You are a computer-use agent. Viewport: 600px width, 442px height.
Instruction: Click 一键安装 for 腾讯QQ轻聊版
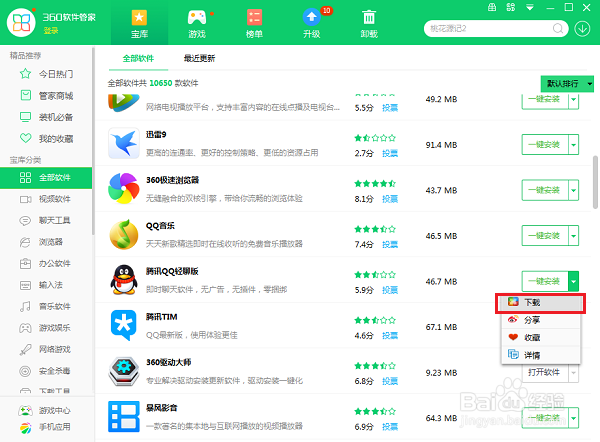click(545, 281)
